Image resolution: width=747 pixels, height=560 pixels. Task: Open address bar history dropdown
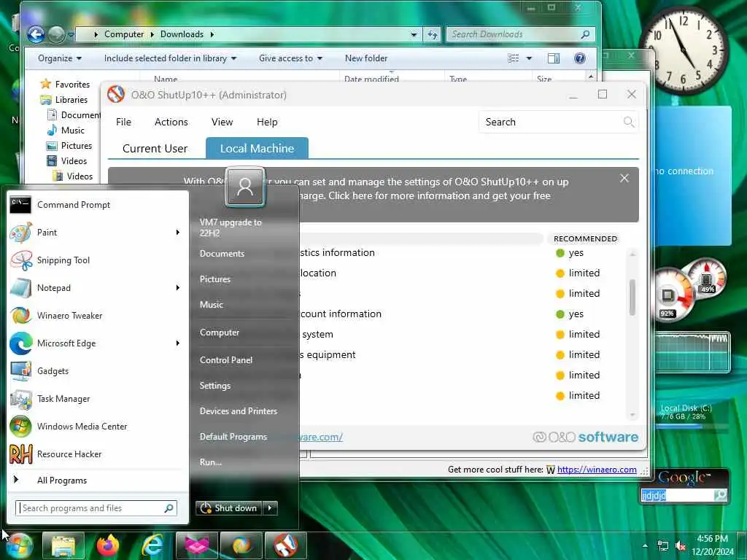414,34
